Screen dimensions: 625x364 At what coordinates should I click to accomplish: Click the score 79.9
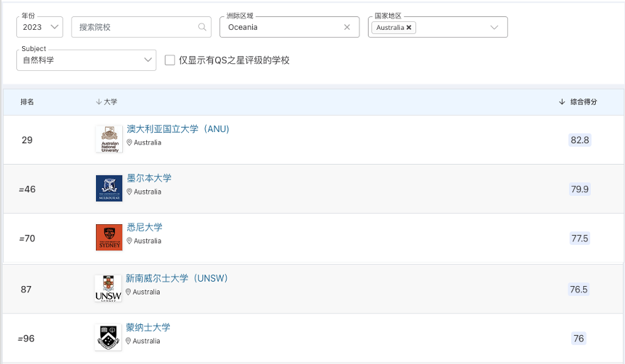(580, 189)
